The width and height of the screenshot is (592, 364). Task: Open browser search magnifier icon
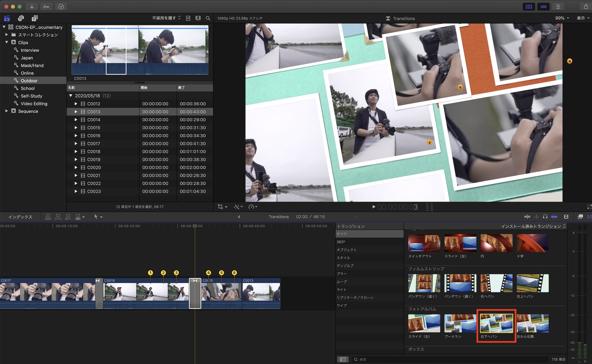pyautogui.click(x=208, y=18)
